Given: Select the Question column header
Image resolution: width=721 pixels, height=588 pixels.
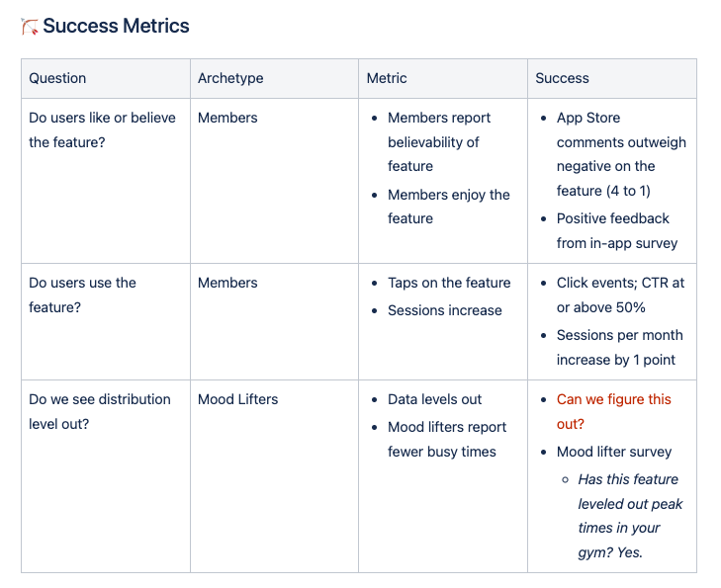Looking at the screenshot, I should tap(106, 78).
